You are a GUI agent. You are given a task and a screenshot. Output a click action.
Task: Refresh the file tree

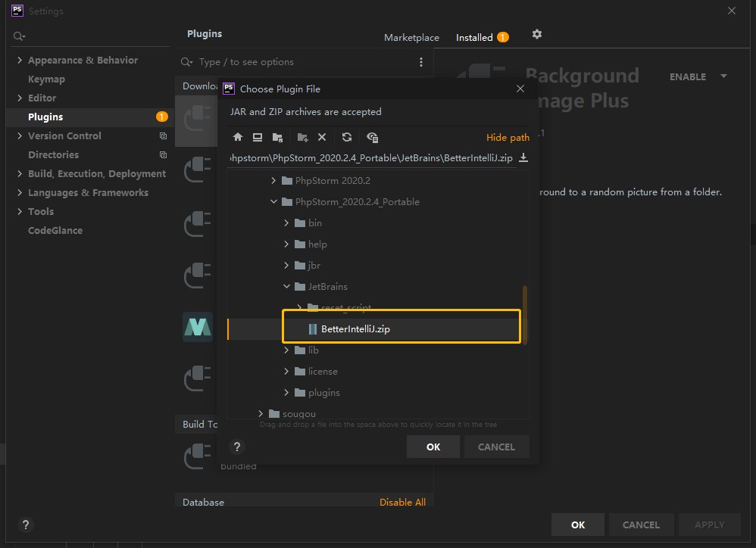pos(347,137)
